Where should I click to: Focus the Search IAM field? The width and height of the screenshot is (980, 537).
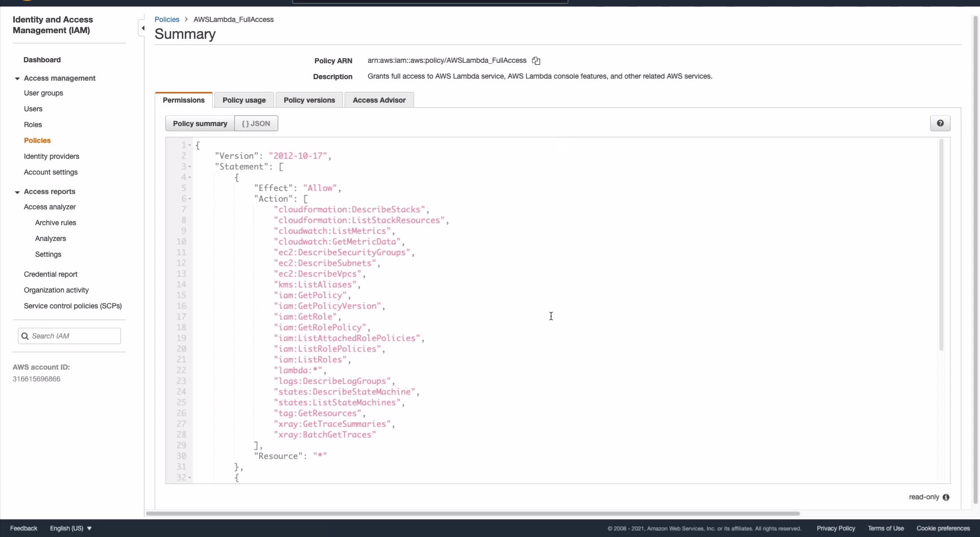pyautogui.click(x=69, y=336)
